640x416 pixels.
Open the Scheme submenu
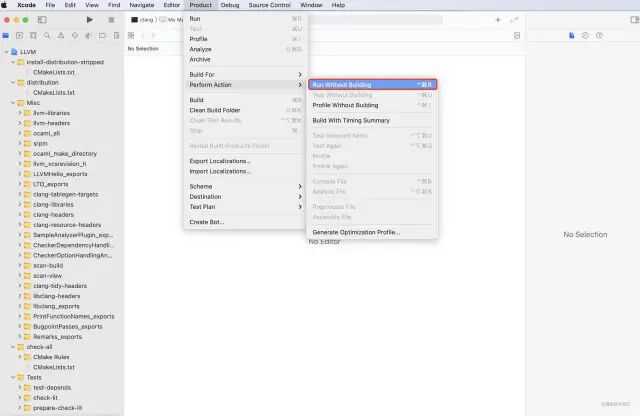[x=245, y=186]
